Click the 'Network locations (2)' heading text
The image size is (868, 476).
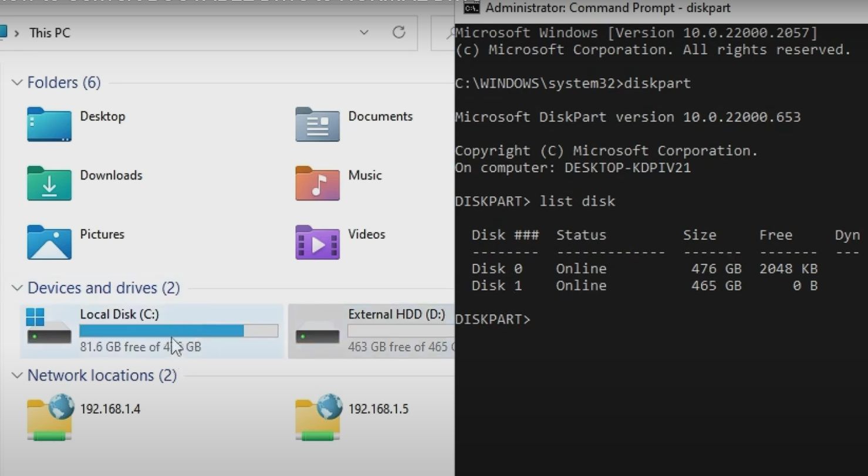coord(102,376)
